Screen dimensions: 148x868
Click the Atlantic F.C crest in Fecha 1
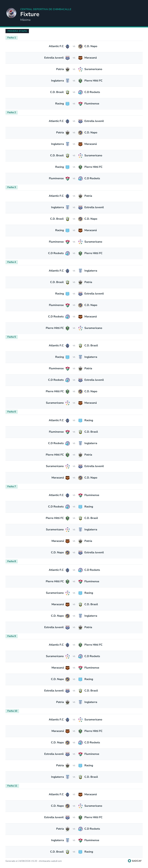(68, 47)
